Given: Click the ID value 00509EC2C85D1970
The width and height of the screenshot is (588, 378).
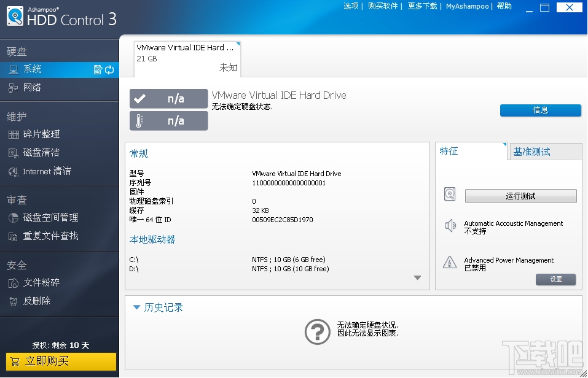Looking at the screenshot, I should (283, 220).
